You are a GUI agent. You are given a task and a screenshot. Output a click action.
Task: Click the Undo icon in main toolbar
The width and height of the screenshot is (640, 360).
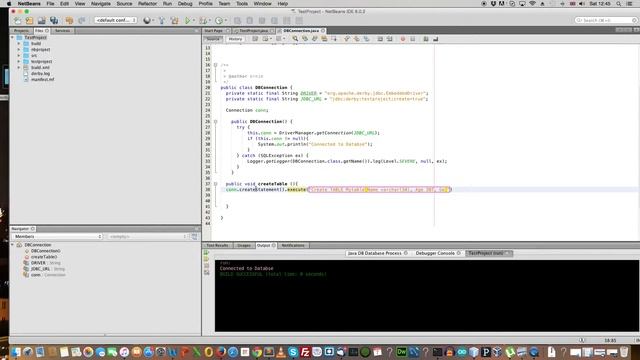(x=69, y=20)
